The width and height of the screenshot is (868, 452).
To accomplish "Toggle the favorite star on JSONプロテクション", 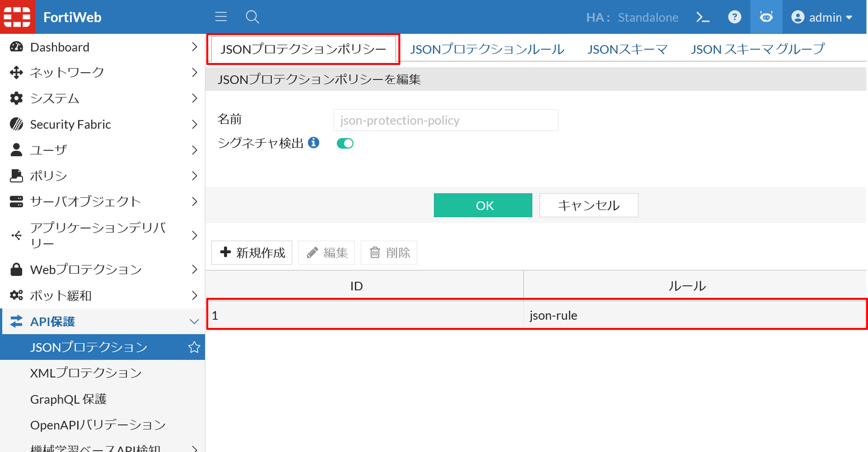I will (x=194, y=347).
